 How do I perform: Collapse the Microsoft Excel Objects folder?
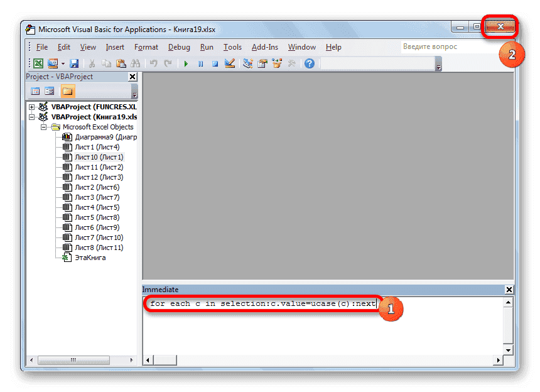coord(43,127)
